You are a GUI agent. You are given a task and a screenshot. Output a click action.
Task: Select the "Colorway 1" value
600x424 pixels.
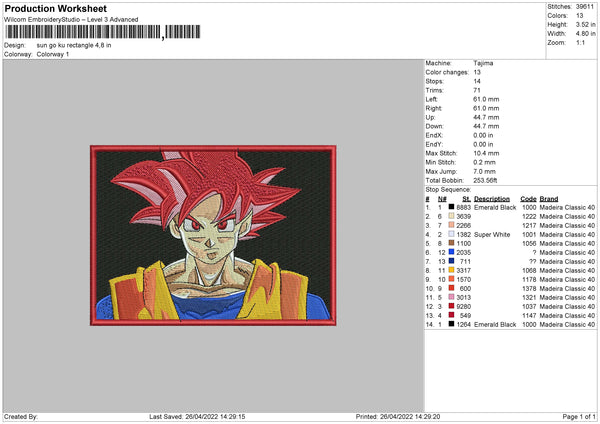coord(53,54)
